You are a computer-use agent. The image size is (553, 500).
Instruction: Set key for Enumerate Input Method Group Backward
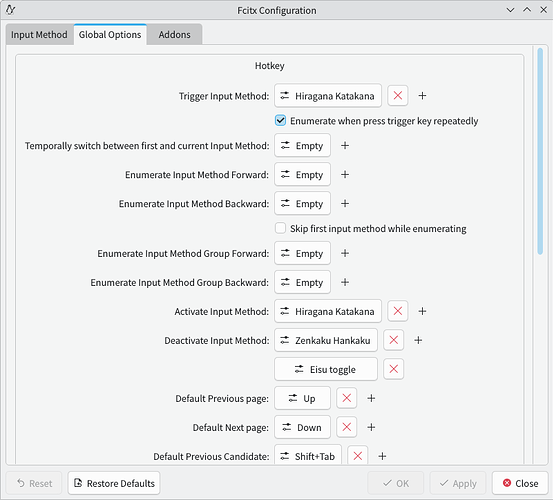coord(303,282)
